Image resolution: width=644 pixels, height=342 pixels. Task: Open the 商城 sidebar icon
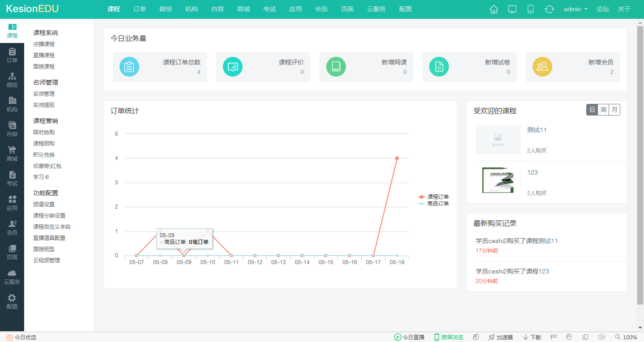coord(12,154)
